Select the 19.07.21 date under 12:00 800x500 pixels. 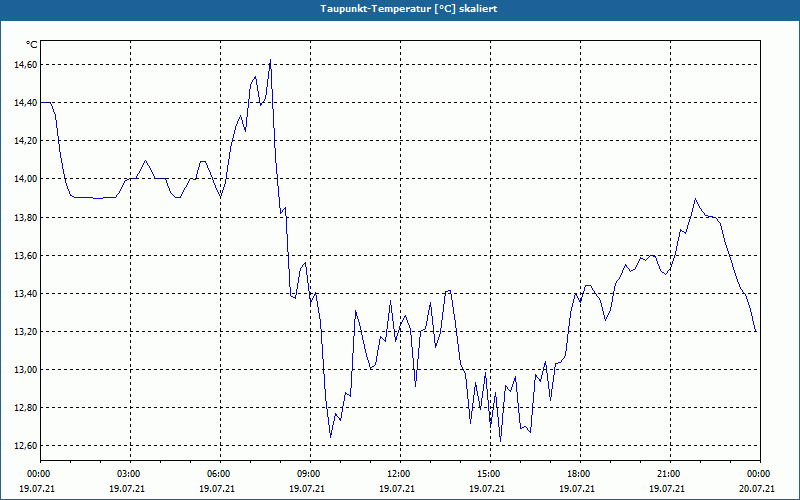(396, 489)
